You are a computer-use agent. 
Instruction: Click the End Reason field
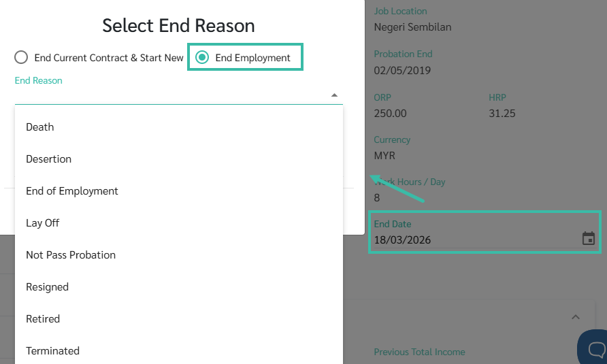(x=170, y=95)
